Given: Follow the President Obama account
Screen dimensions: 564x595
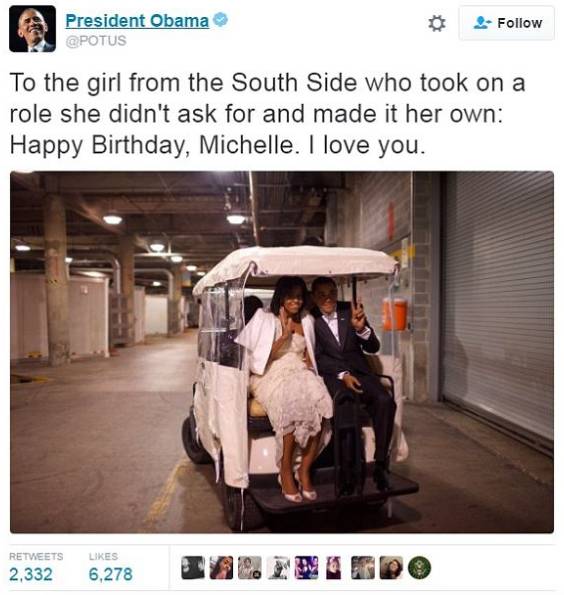Looking at the screenshot, I should 506,23.
